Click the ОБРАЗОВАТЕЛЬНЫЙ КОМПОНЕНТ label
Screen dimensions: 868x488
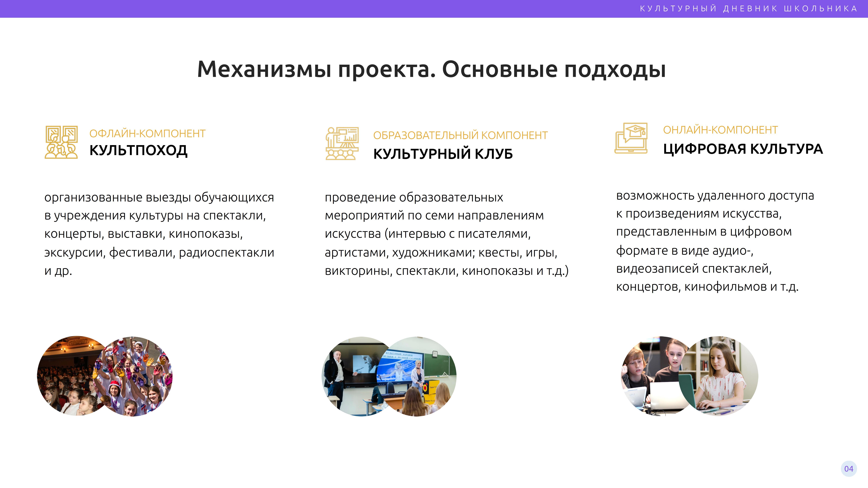[460, 135]
